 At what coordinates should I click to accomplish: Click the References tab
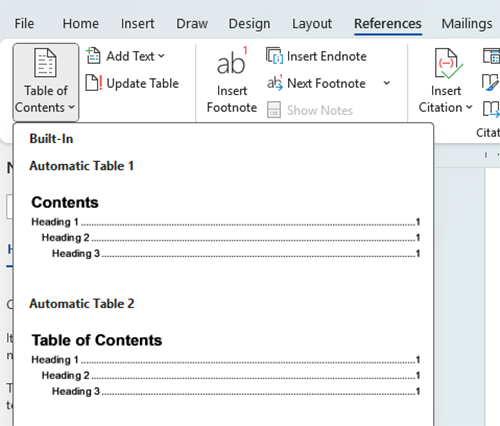coord(388,24)
